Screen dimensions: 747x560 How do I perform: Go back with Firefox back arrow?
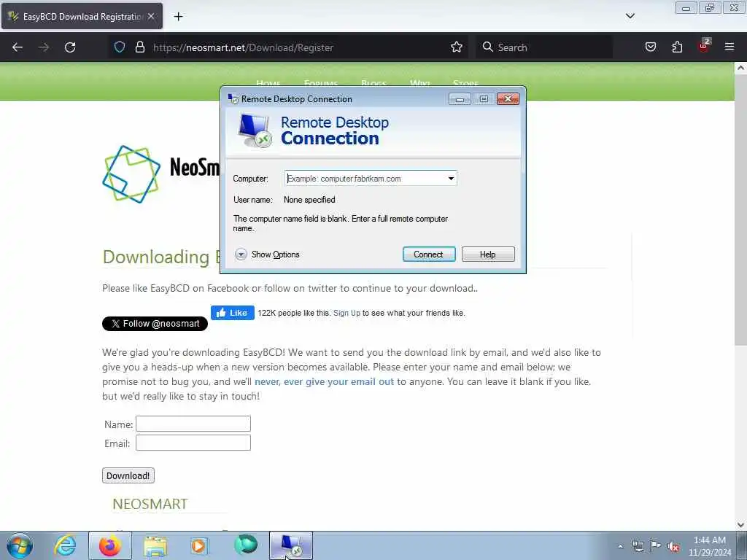(x=18, y=47)
